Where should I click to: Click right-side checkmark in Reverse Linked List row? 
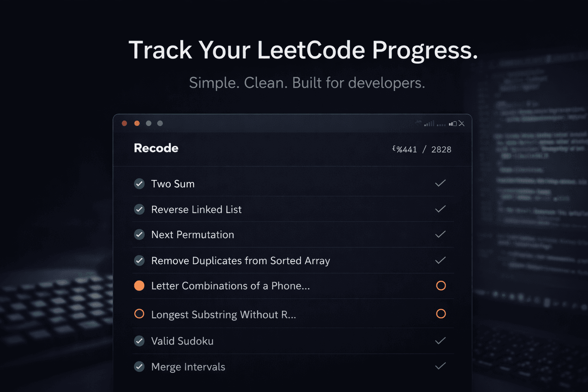(440, 209)
